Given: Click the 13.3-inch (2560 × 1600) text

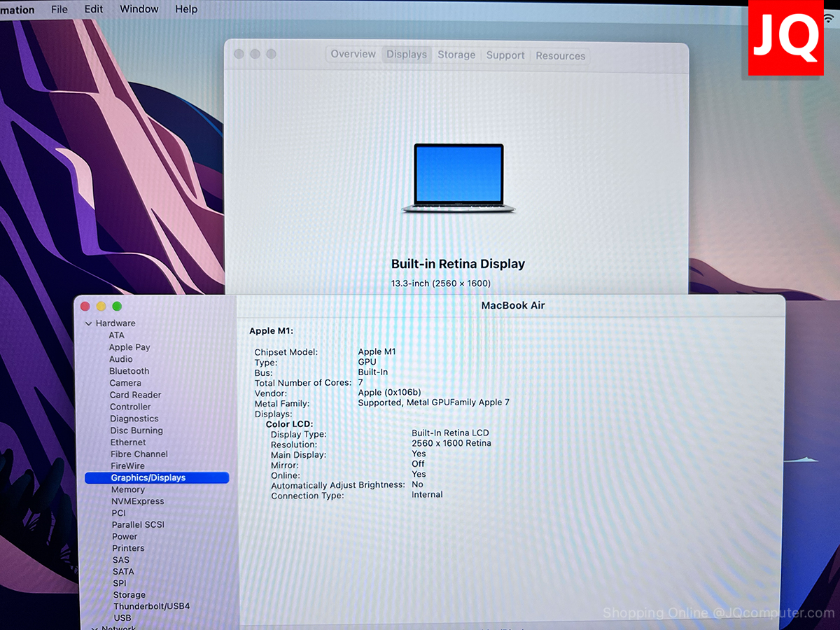Looking at the screenshot, I should coord(440,283).
